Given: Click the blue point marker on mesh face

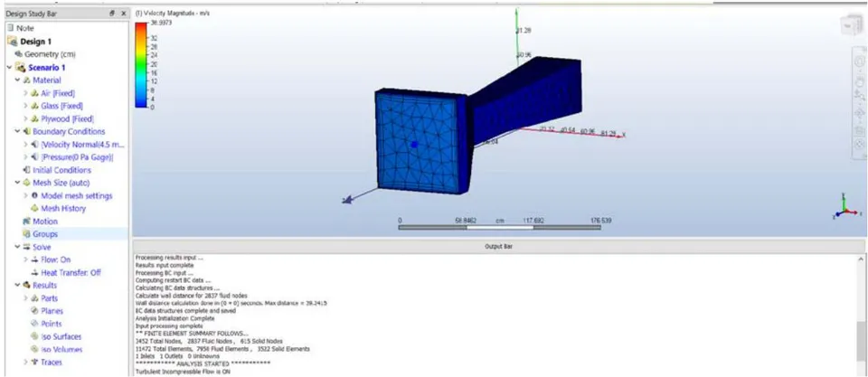Looking at the screenshot, I should point(413,145).
